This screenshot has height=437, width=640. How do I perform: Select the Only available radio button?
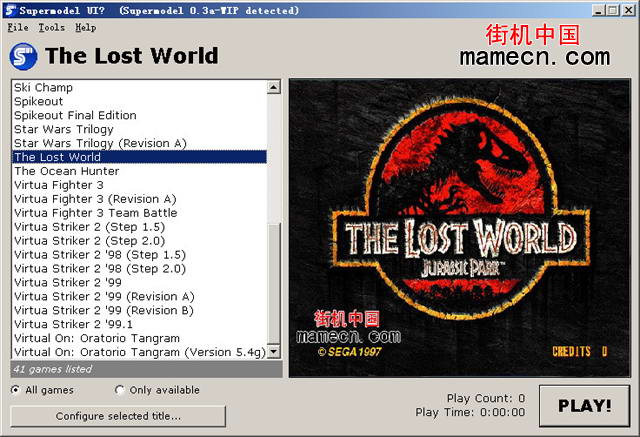121,390
